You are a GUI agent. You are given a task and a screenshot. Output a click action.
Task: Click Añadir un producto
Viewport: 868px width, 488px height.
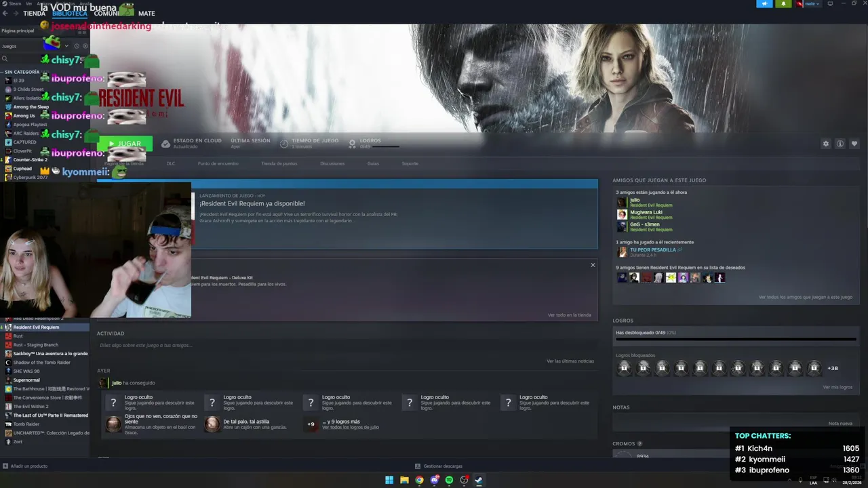coord(29,466)
